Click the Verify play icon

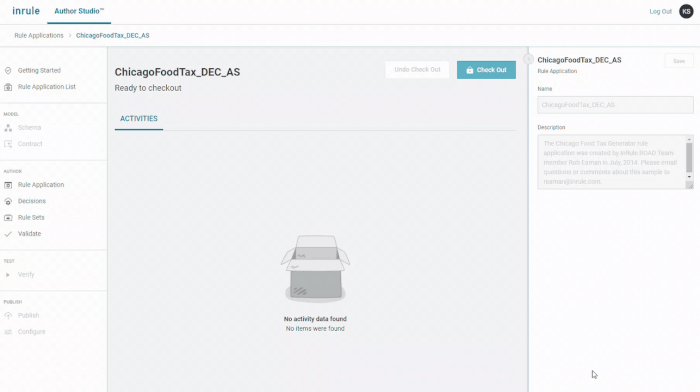(x=8, y=275)
